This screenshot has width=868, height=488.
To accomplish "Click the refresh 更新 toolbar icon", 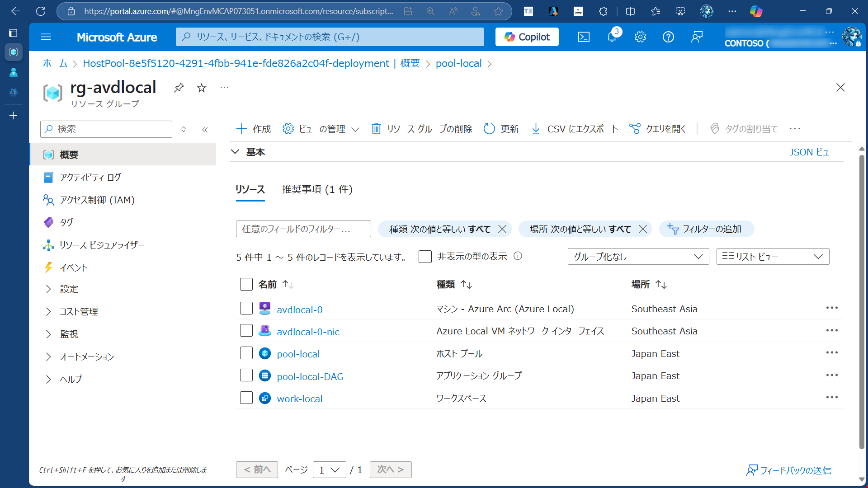I will tap(489, 129).
